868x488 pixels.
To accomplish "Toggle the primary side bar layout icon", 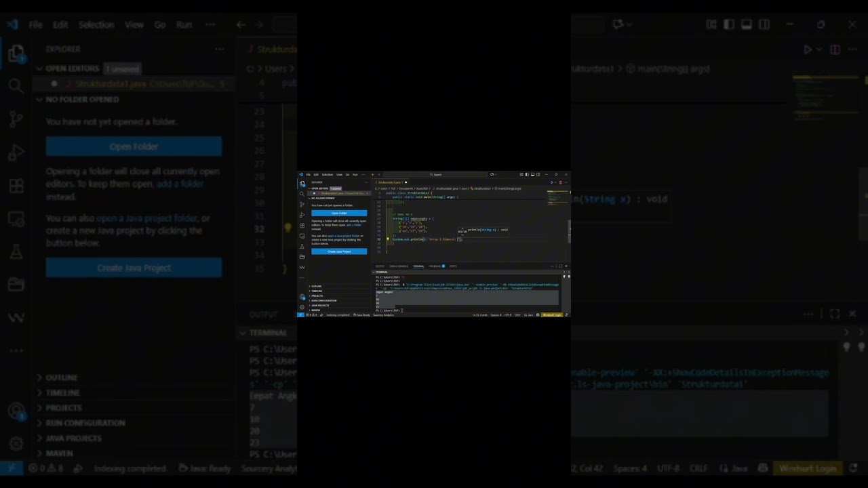I will pyautogui.click(x=527, y=175).
